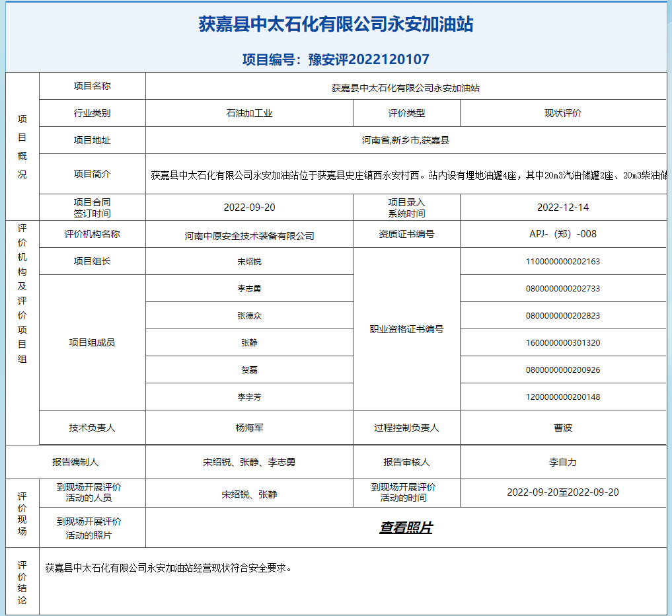Click the 评价机构及评价项目组 section header
672x616 pixels.
[x=22, y=293]
